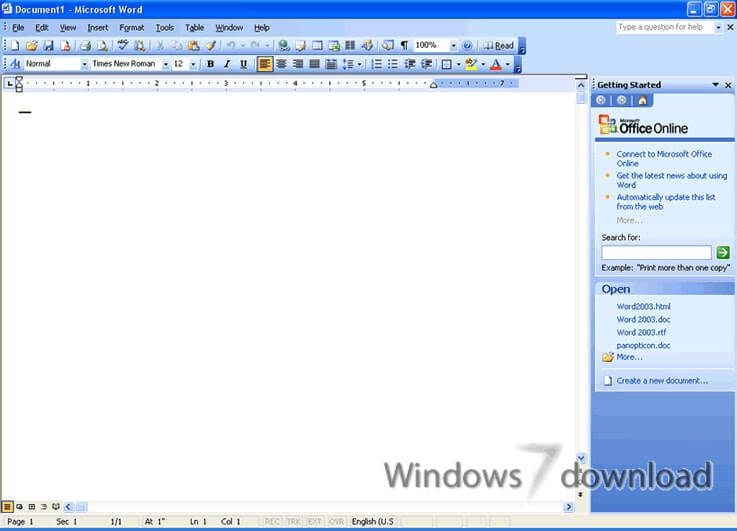Switch to Print Layout view

(31, 507)
